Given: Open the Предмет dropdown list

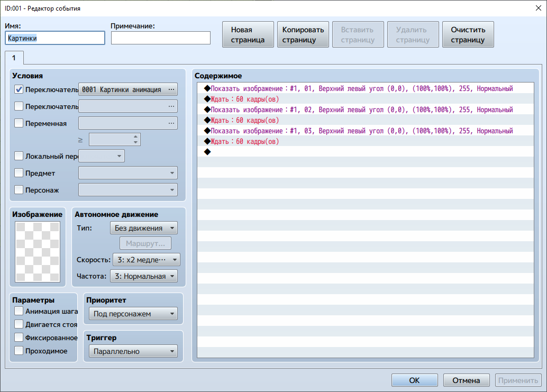Looking at the screenshot, I should [x=128, y=173].
